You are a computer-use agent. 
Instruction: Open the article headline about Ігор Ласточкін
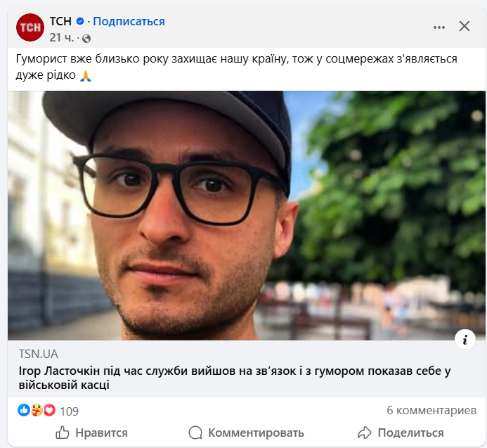pyautogui.click(x=235, y=378)
